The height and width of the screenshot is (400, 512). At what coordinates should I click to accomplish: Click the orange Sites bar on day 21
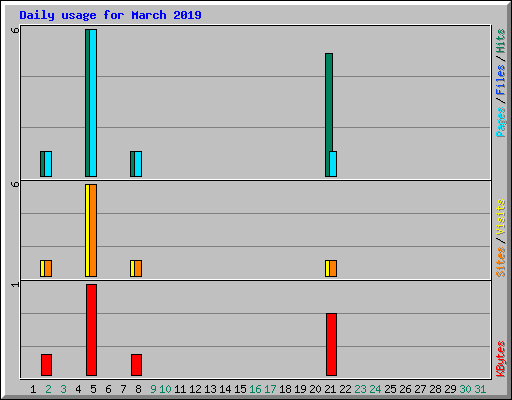point(333,269)
